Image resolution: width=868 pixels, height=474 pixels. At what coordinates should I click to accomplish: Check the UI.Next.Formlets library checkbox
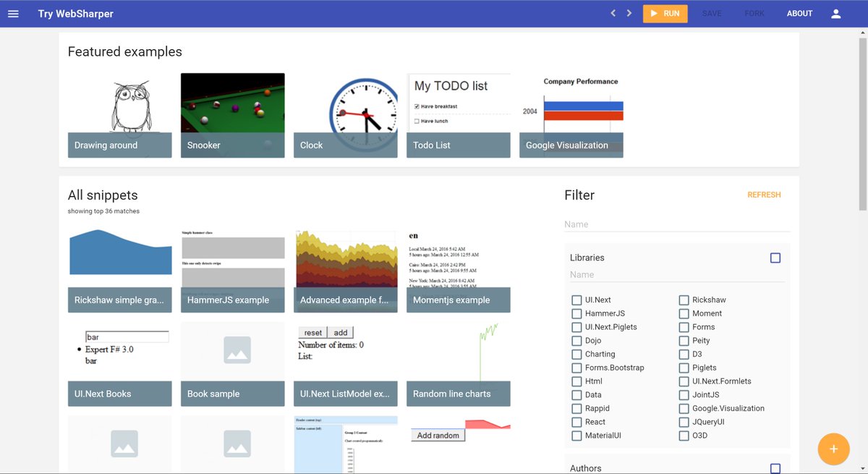click(x=684, y=381)
